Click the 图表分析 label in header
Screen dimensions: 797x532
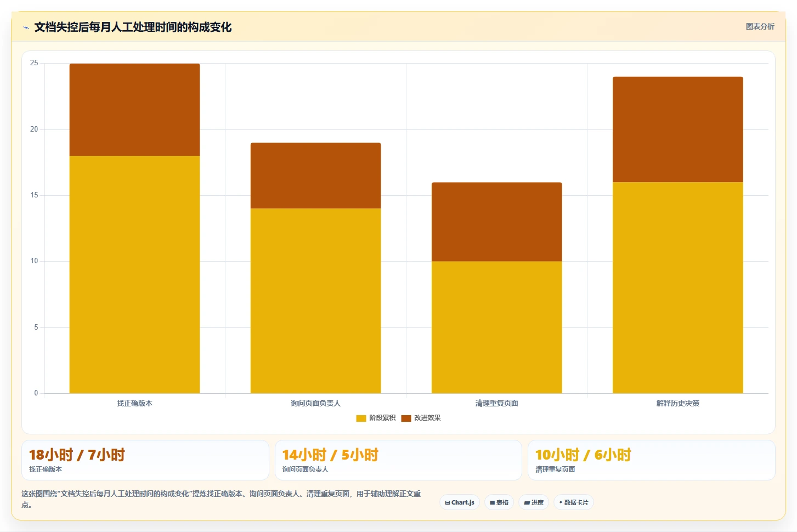pos(760,26)
